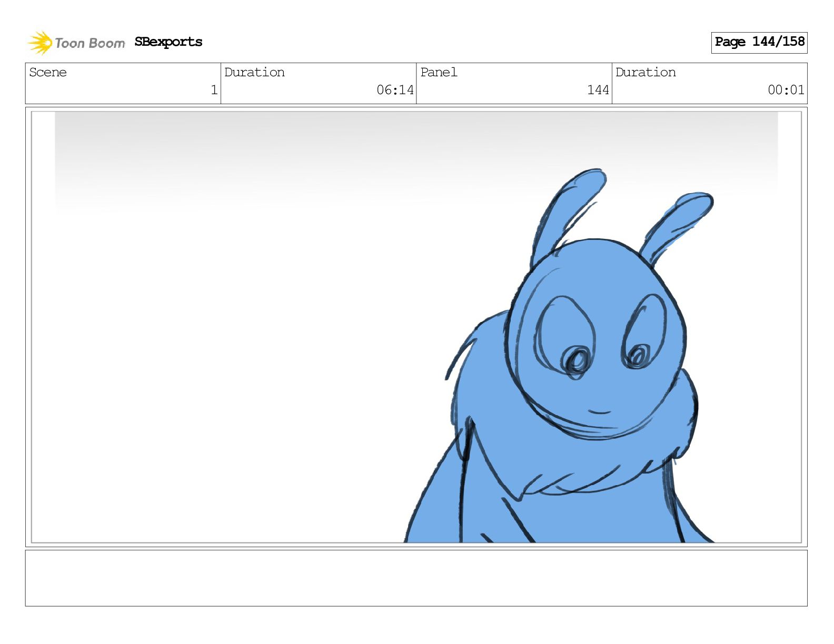The height and width of the screenshot is (644, 834).
Task: Click the Toon Boom wordmark text
Action: click(90, 43)
